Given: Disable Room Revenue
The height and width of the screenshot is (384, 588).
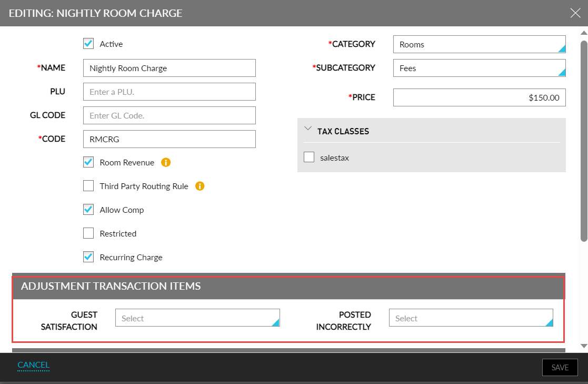Looking at the screenshot, I should 88,162.
